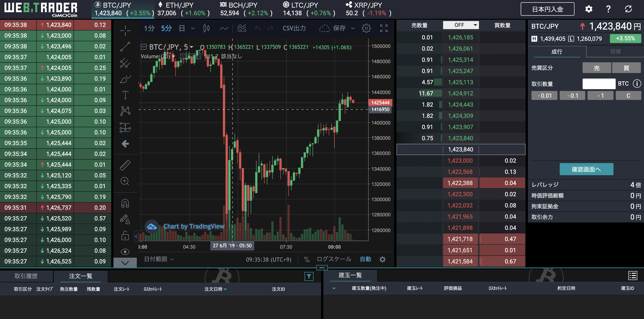Open the indicators menu
This screenshot has width=644, height=319.
[242, 28]
